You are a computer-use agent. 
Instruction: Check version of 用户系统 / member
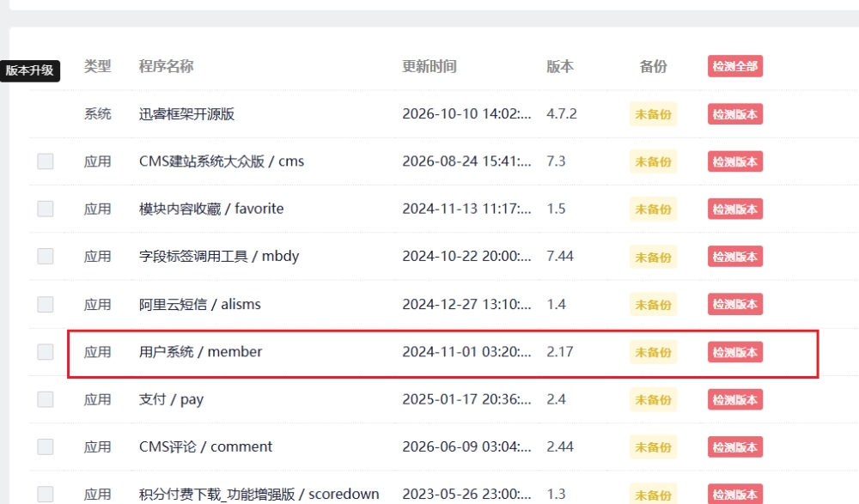(x=735, y=352)
